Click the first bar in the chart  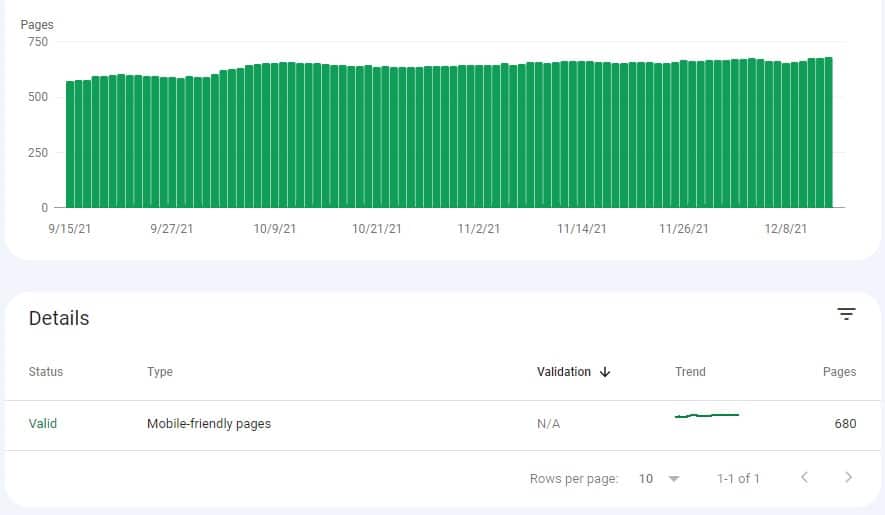pos(70,145)
